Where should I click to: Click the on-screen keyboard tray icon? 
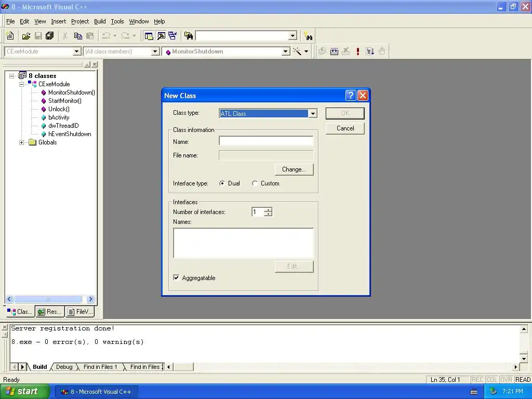point(474,392)
